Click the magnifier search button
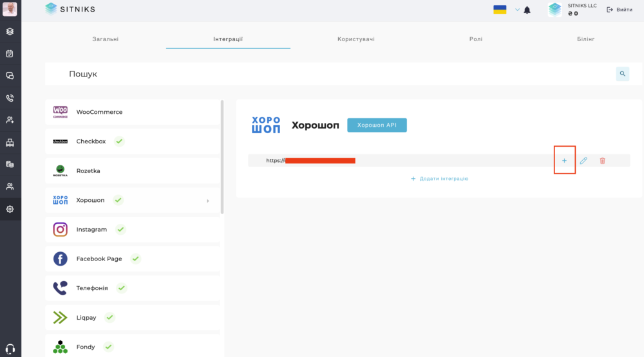644x357 pixels. [x=623, y=74]
